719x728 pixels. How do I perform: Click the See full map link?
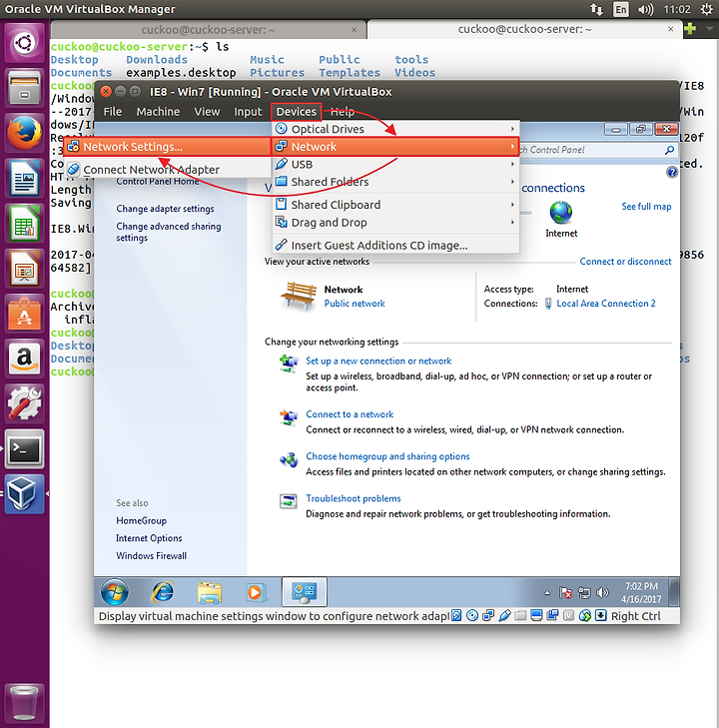point(646,207)
